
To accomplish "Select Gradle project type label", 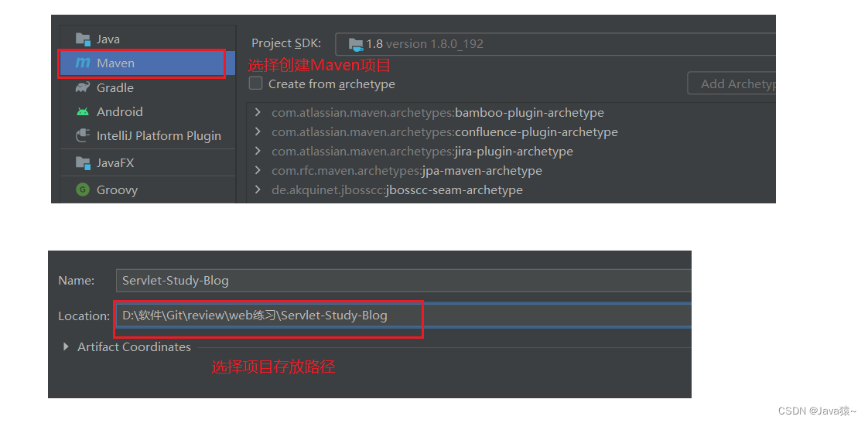I will pos(115,87).
